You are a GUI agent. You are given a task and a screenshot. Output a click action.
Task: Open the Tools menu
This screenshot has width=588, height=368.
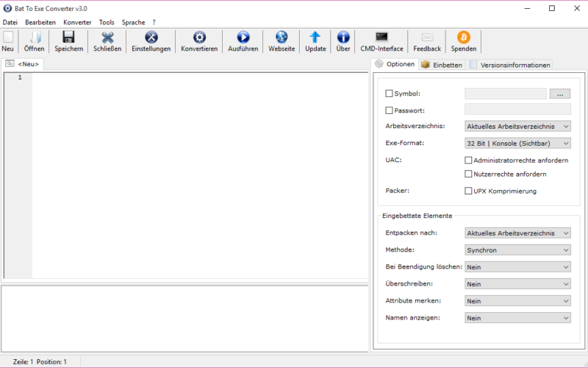(107, 22)
